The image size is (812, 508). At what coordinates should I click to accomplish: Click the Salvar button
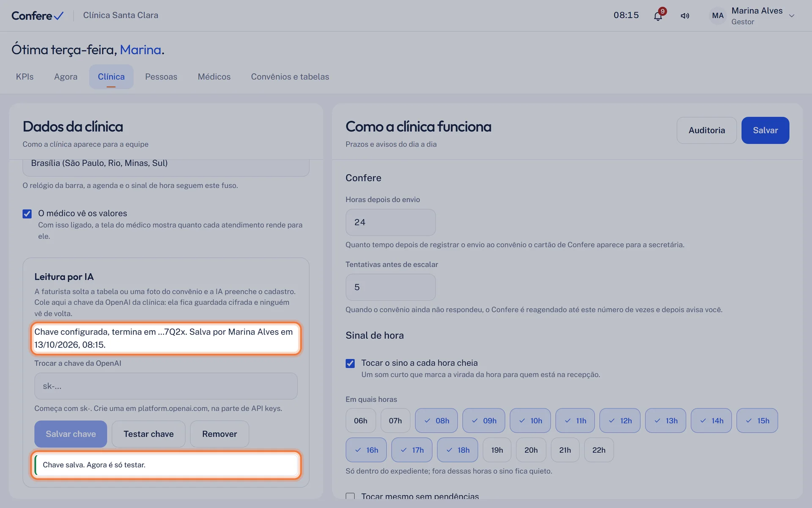765,130
